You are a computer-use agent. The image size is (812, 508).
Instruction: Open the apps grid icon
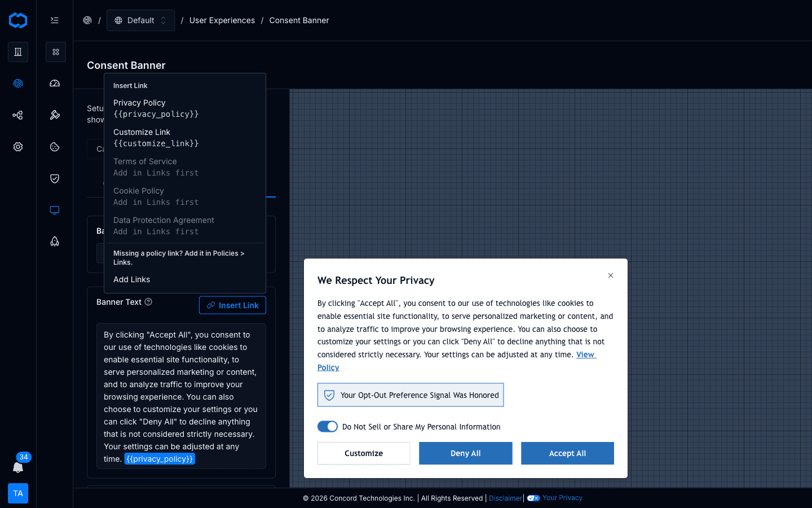pyautogui.click(x=55, y=51)
